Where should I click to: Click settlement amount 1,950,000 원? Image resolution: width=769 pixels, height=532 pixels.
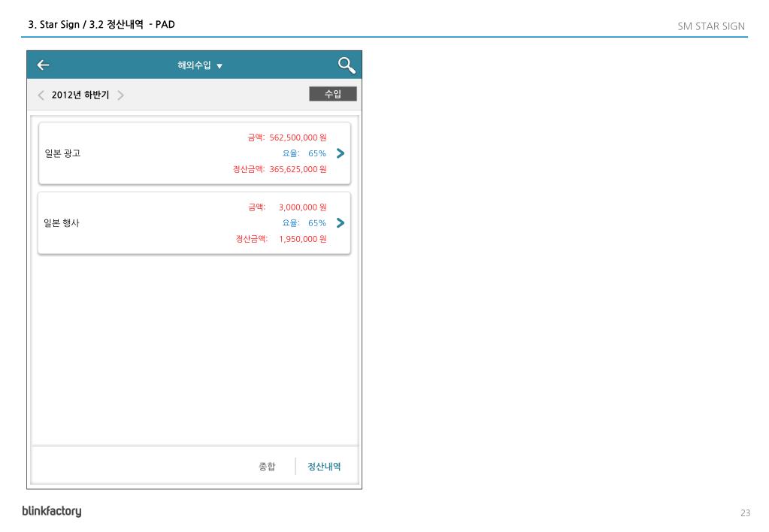303,239
